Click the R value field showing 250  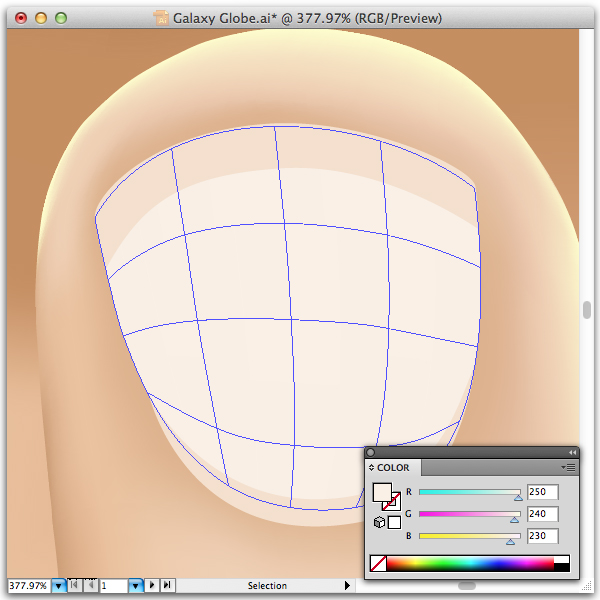[543, 492]
